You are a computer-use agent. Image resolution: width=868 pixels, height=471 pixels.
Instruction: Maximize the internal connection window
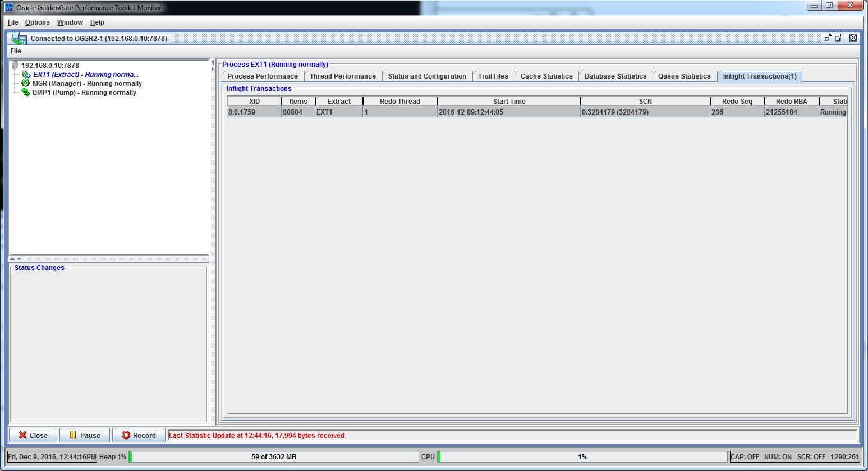point(839,38)
